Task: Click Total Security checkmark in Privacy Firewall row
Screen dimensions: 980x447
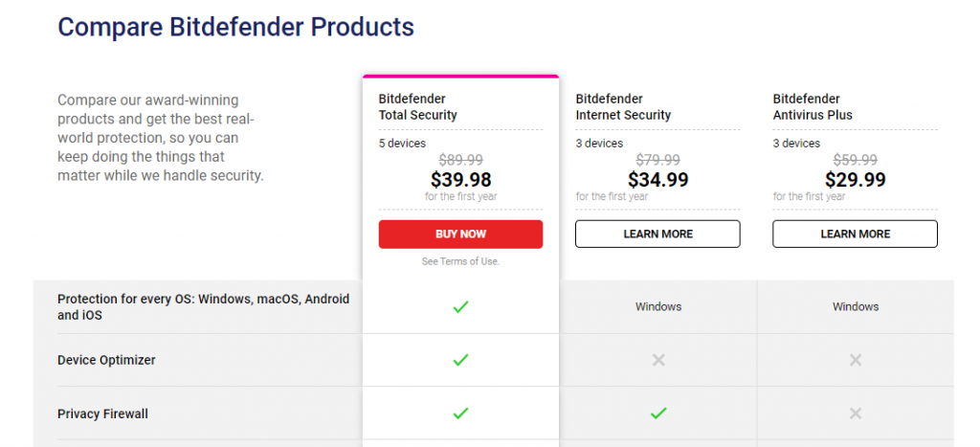Action: pyautogui.click(x=460, y=413)
